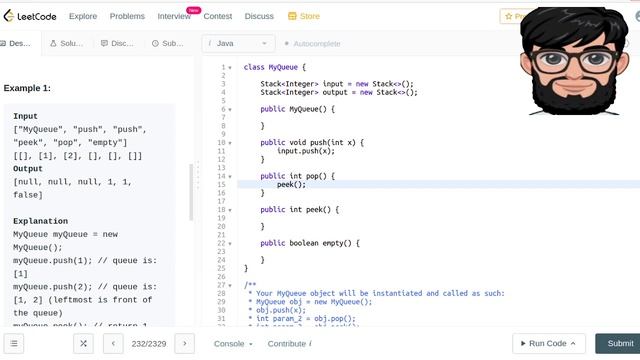Collapse the empty method at line 22
The width and height of the screenshot is (640, 360).
[230, 244]
